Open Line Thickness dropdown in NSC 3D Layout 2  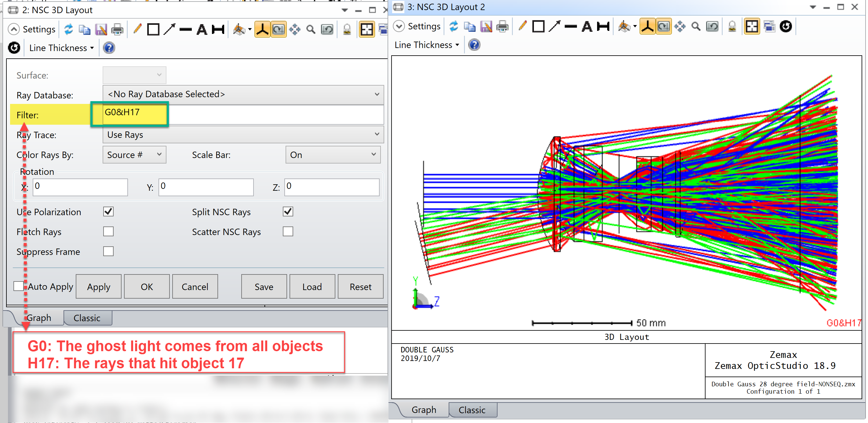427,45
